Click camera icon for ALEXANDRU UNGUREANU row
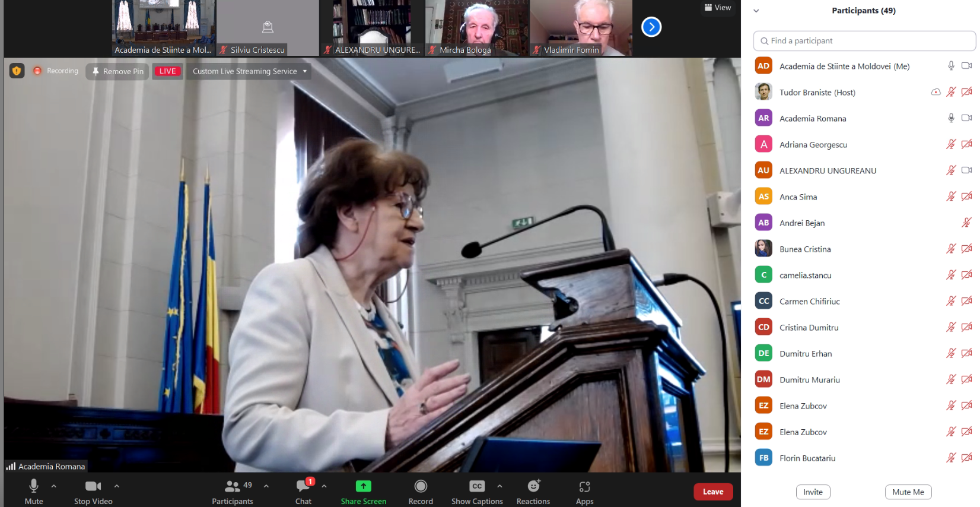This screenshot has height=507, width=980. (966, 170)
